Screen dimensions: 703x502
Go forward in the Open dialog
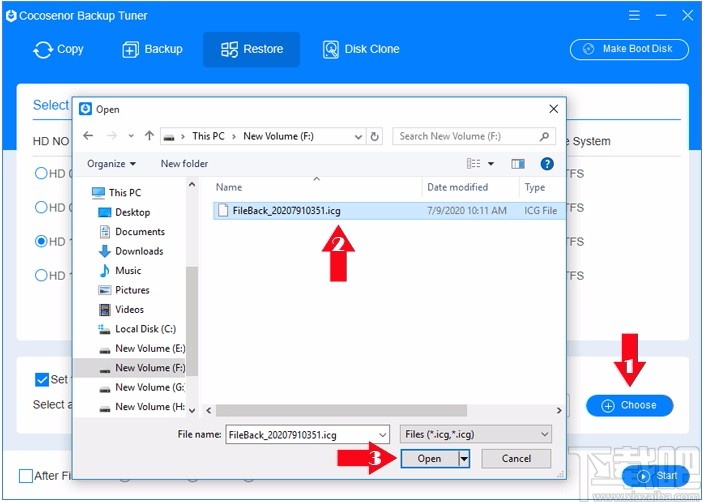click(112, 136)
